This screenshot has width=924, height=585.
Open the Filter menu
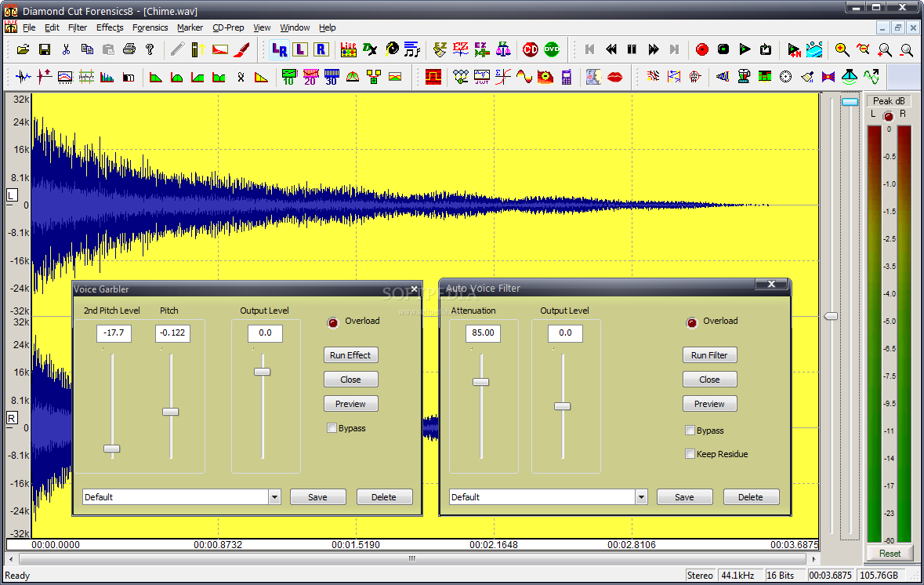pos(78,27)
